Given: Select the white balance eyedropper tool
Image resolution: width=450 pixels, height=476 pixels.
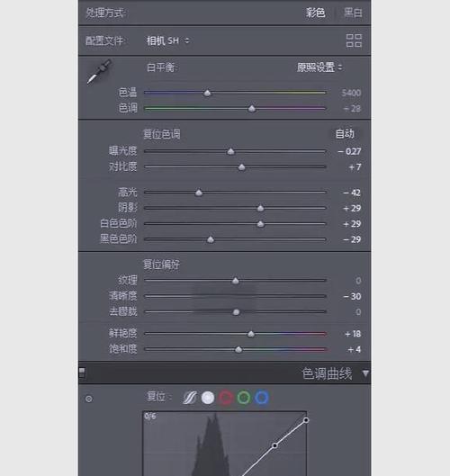Looking at the screenshot, I should pyautogui.click(x=99, y=71).
